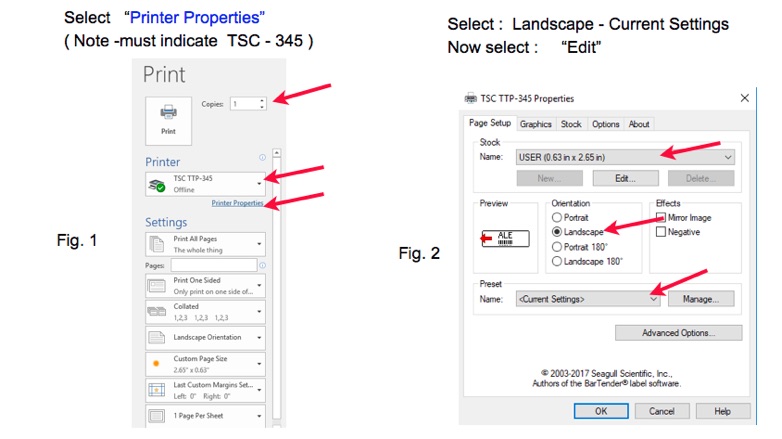
Task: Click the Advanced Options... button
Action: pyautogui.click(x=678, y=333)
